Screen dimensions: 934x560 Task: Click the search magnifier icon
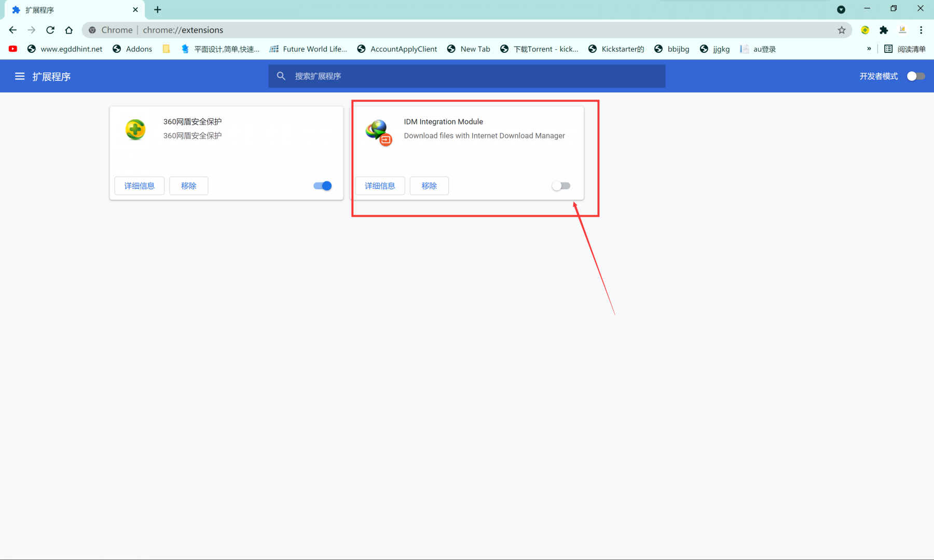(x=281, y=76)
